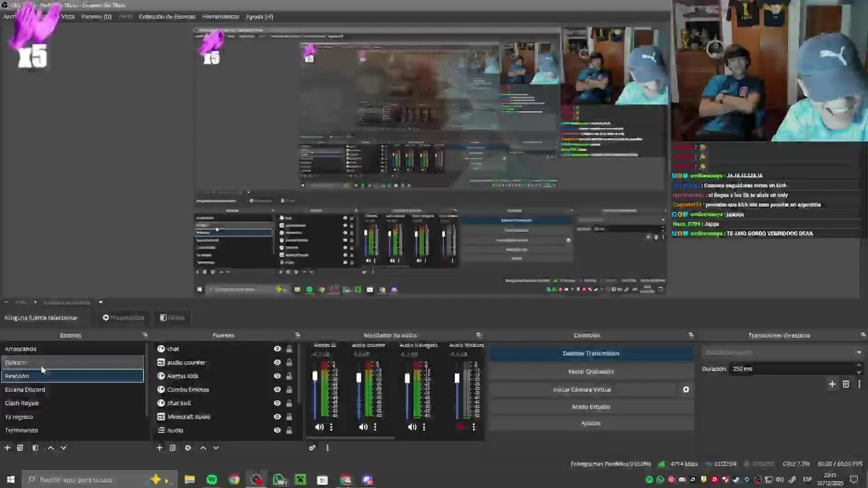The width and height of the screenshot is (868, 488).
Task: Remove source using Fuentes trash icon
Action: coord(172,447)
